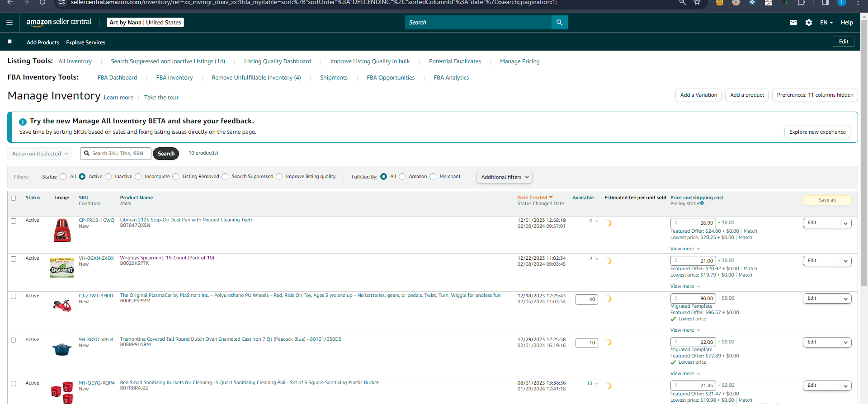Click Add Products in the top bar

pyautogui.click(x=43, y=42)
